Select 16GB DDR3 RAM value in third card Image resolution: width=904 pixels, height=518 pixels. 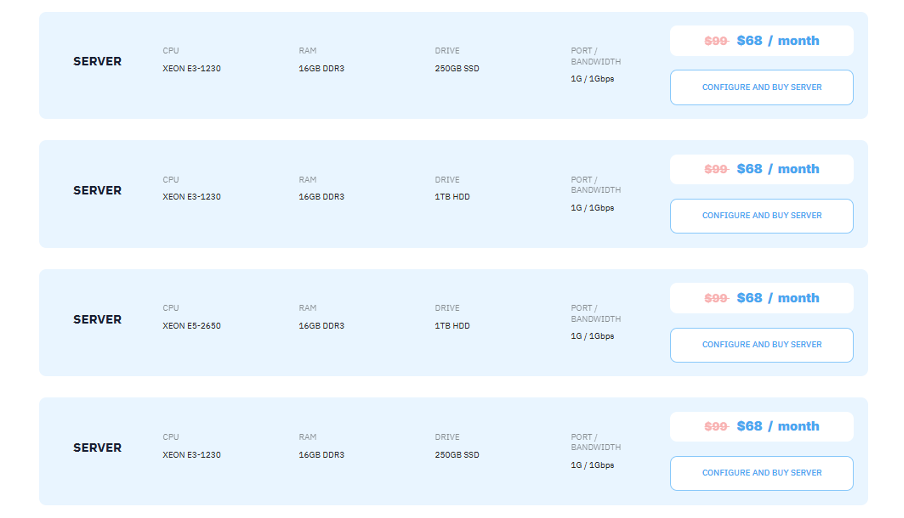(321, 326)
